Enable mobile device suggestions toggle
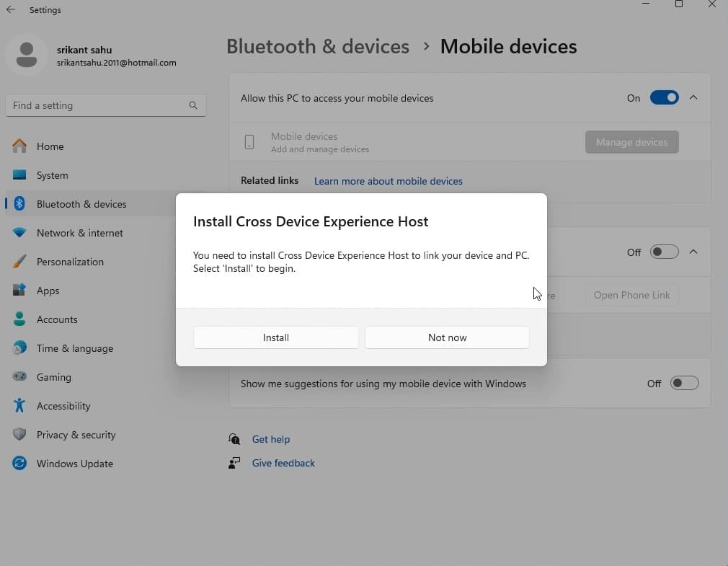728x566 pixels. pyautogui.click(x=684, y=384)
